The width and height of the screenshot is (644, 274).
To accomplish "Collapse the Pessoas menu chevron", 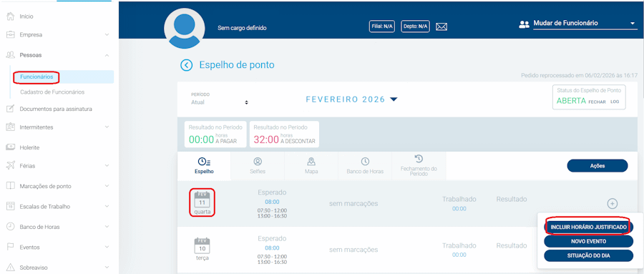I will [x=107, y=54].
